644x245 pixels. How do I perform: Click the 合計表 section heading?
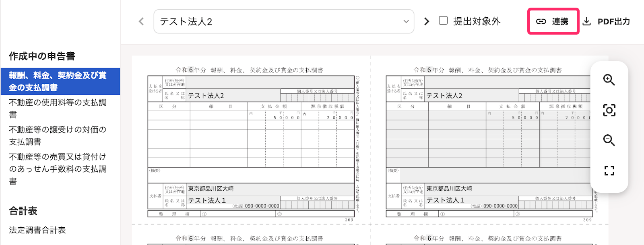click(23, 211)
